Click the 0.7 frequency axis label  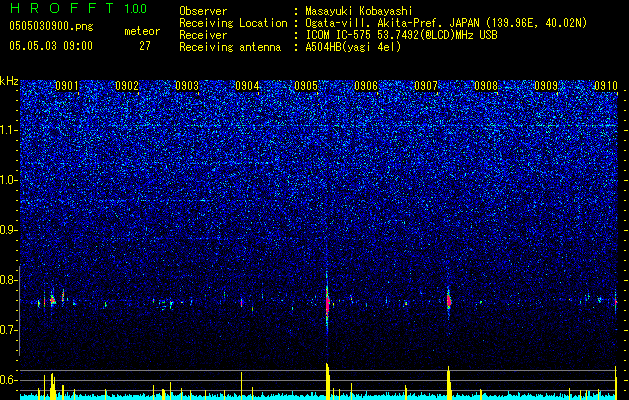tap(8, 330)
